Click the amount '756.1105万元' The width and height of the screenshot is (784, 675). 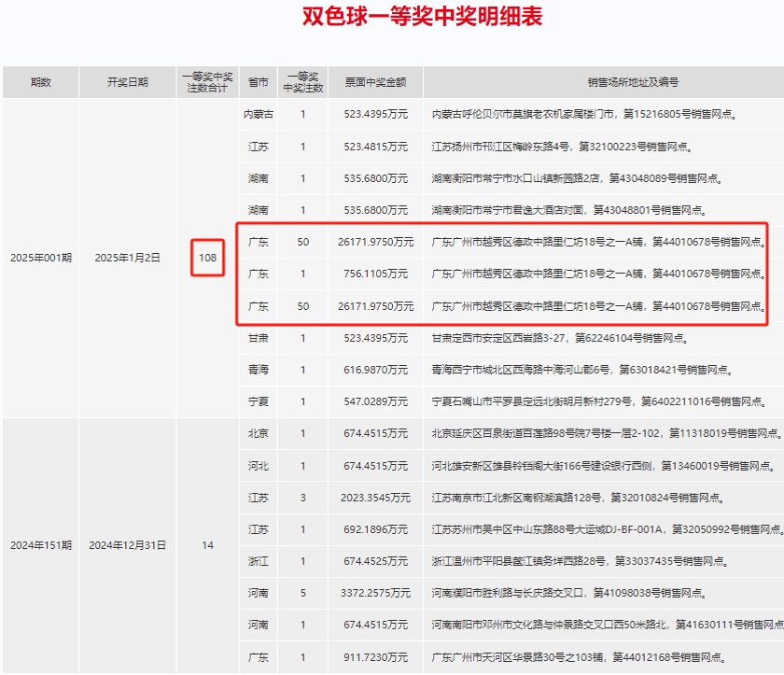point(375,274)
